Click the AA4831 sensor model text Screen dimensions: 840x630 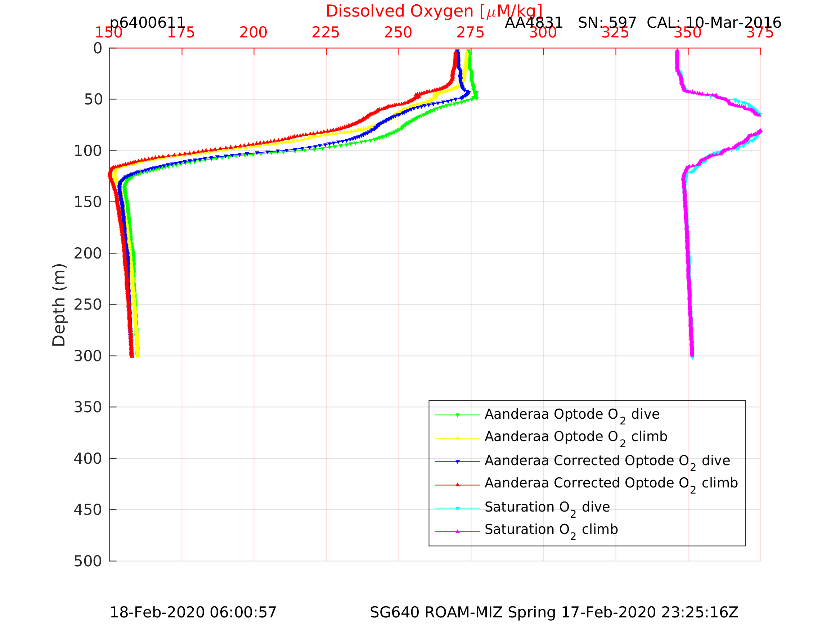coord(534,23)
